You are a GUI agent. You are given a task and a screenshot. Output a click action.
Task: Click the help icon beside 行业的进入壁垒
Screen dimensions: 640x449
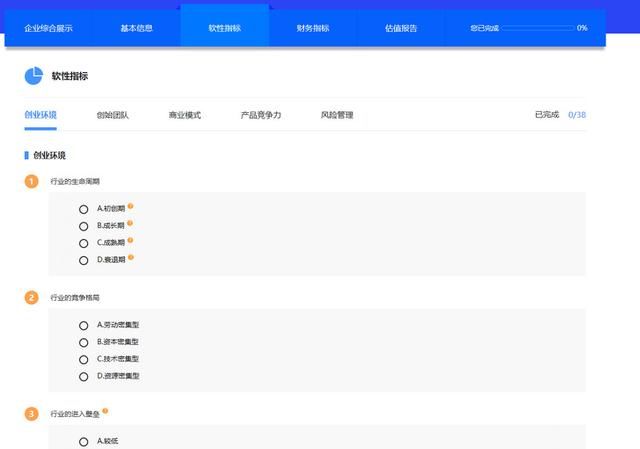[105, 411]
